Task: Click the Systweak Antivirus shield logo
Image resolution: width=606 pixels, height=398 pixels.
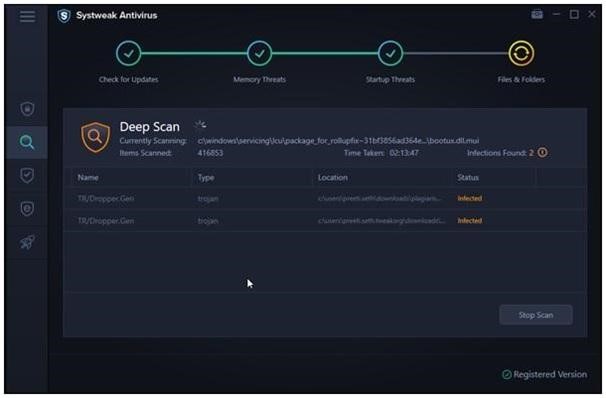Action: coord(64,16)
